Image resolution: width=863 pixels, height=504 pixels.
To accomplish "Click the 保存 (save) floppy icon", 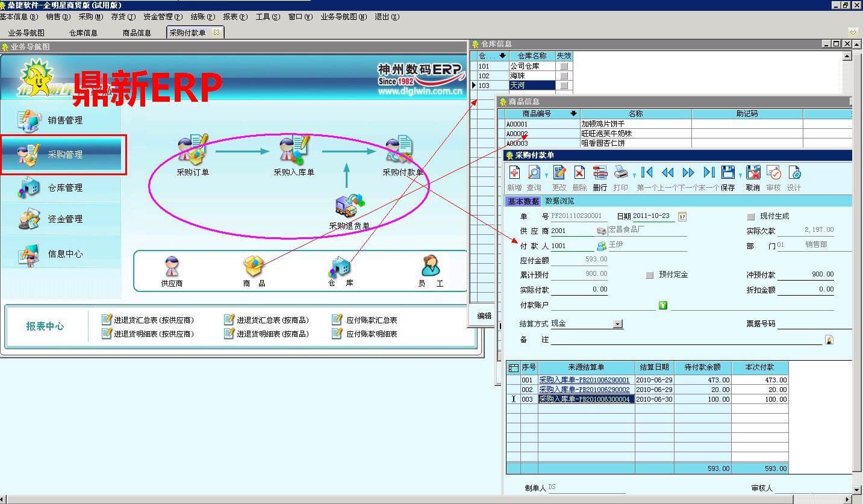I will click(x=727, y=173).
